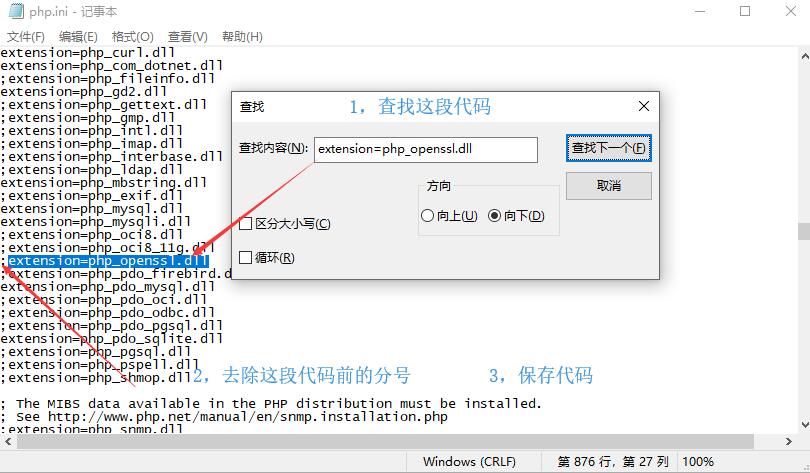Image resolution: width=810 pixels, height=473 pixels.
Task: Click the vertical scrollbar thumb
Action: (x=803, y=231)
